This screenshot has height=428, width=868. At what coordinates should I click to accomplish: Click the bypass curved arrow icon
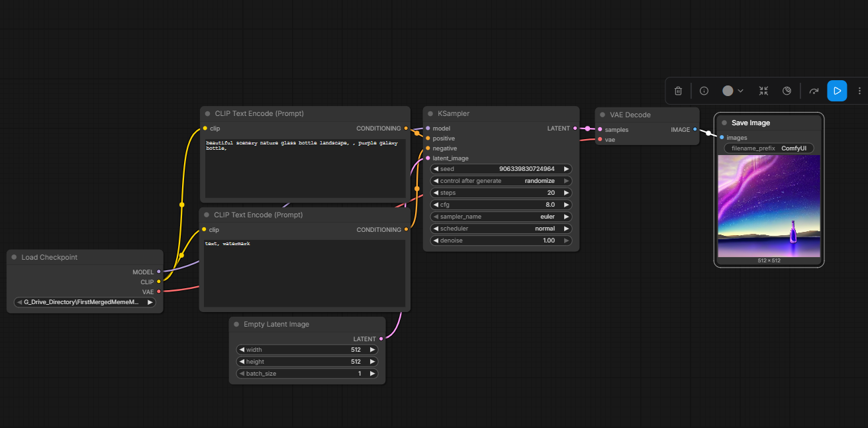[x=814, y=91]
